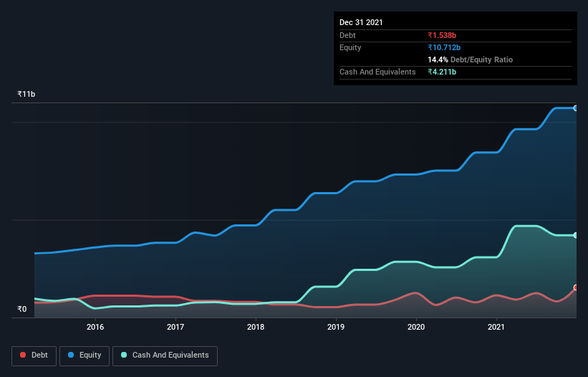Toggle the Debt legend button
Viewport: 588px width, 377px height.
[34, 355]
